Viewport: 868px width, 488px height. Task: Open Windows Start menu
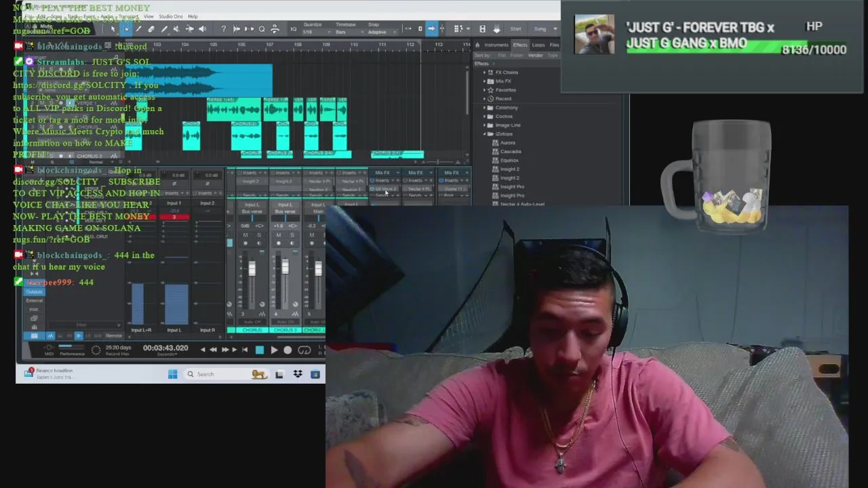(173, 374)
